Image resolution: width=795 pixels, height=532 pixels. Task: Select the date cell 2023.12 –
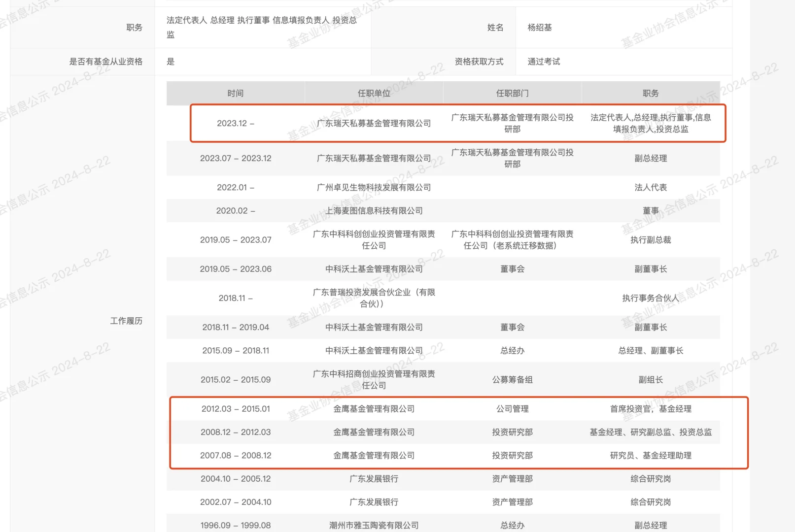coord(236,123)
